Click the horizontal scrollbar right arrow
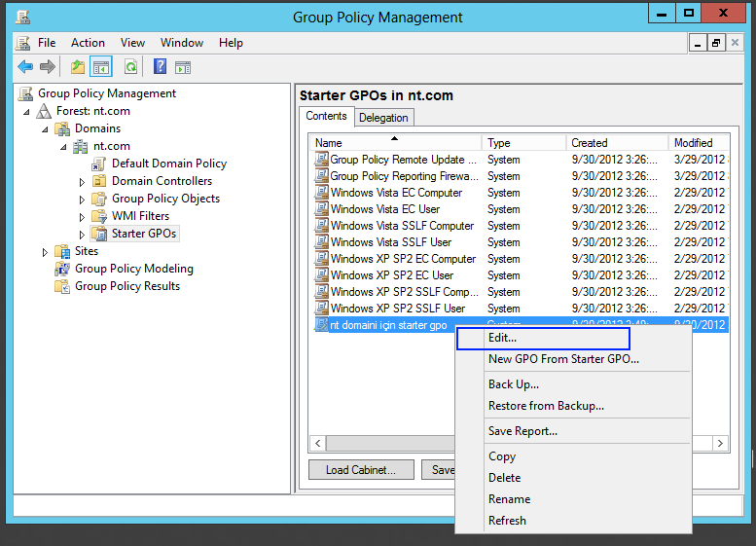The height and width of the screenshot is (546, 756). (720, 443)
